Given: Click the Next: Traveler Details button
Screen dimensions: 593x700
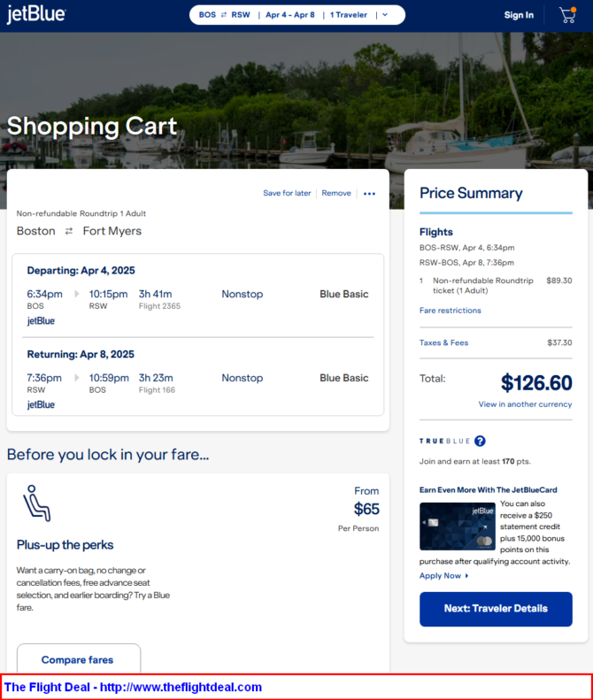Looking at the screenshot, I should (496, 609).
